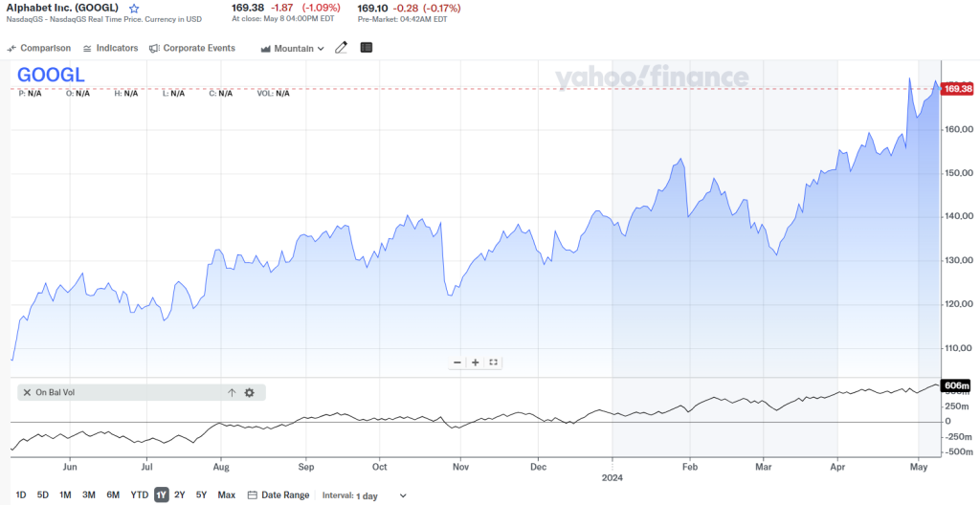Select the 1D time range

pyautogui.click(x=21, y=495)
